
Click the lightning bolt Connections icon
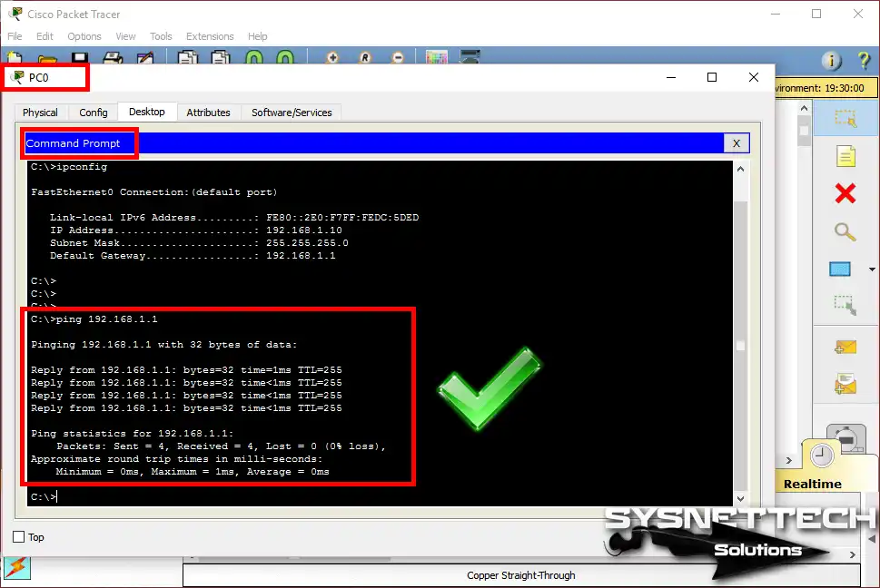[x=17, y=568]
